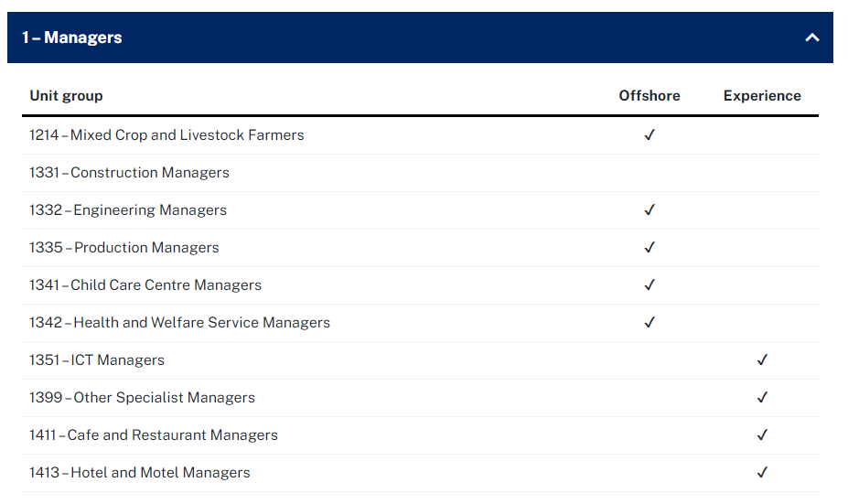
Task: Select the 1214 – Mixed Crop and Livestock Farmers text
Action: coord(166,135)
